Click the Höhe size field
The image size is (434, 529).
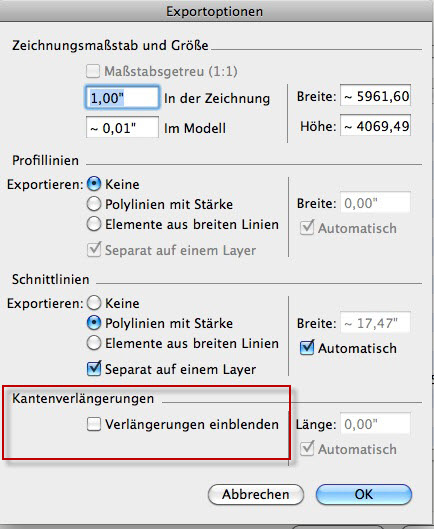[x=375, y=125]
